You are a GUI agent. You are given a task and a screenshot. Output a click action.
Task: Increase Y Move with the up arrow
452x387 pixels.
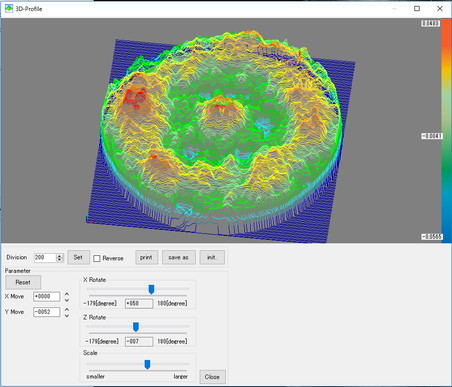pyautogui.click(x=67, y=310)
